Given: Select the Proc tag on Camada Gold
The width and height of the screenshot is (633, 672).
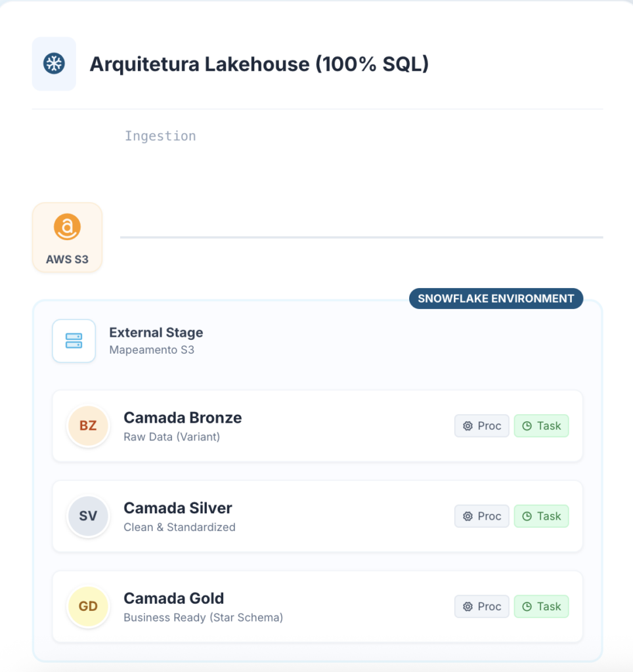Looking at the screenshot, I should pyautogui.click(x=482, y=607).
